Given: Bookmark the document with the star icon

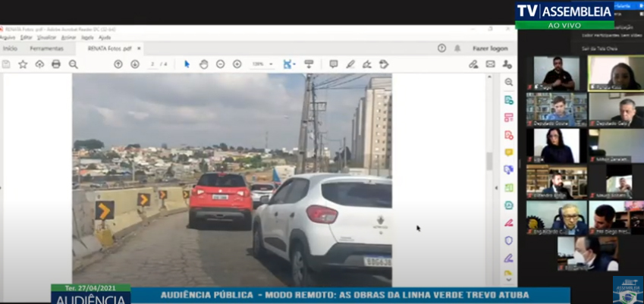Looking at the screenshot, I should click(x=23, y=64).
